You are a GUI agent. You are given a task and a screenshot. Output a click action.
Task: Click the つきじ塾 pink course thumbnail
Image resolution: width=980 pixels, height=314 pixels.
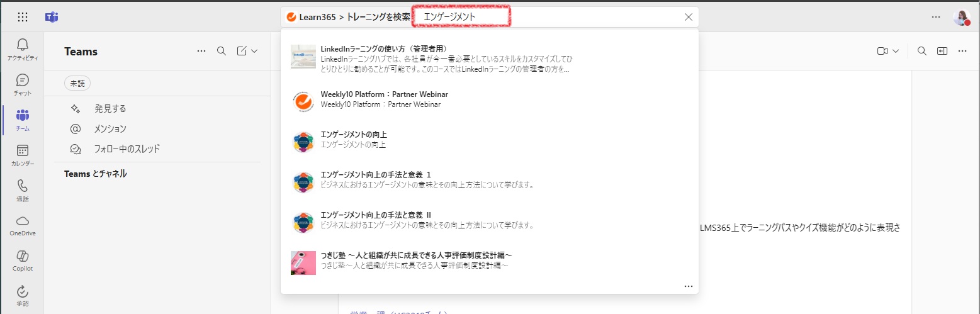303,263
